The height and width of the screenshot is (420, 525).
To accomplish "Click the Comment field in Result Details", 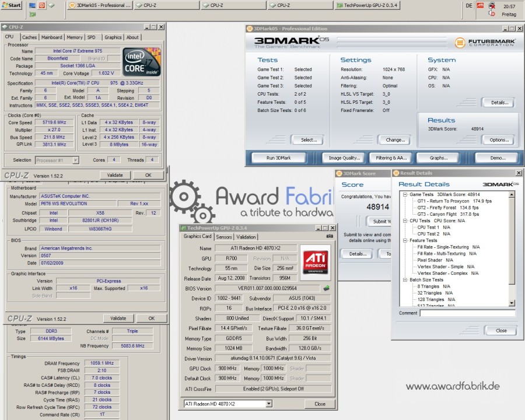I will 467,313.
